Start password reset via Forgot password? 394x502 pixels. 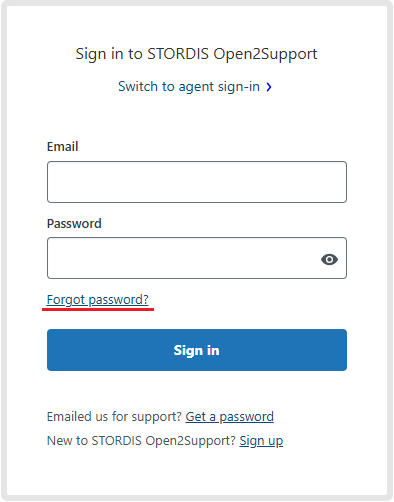tap(97, 300)
